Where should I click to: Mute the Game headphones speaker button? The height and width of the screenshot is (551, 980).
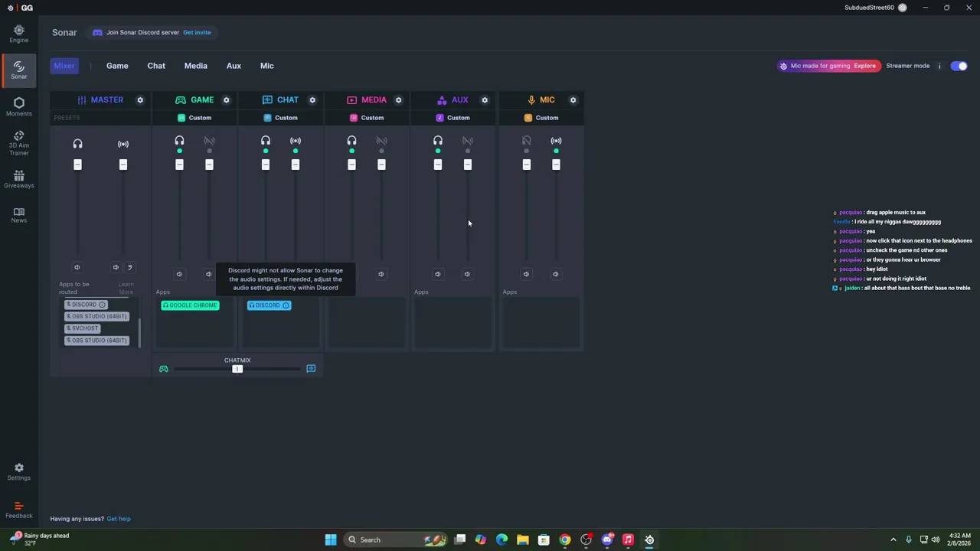tap(179, 274)
